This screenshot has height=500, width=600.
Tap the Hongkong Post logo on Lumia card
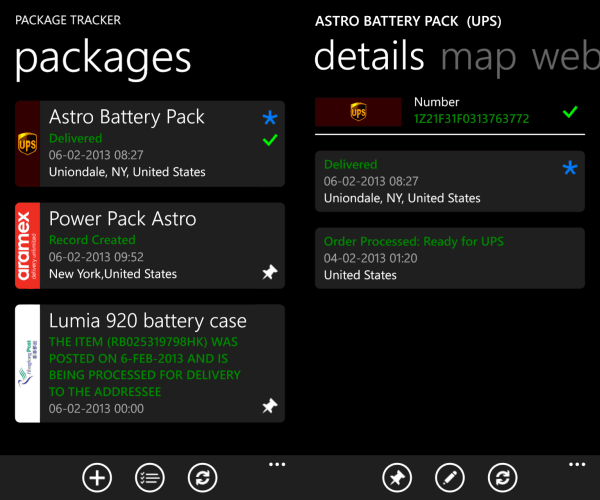click(28, 363)
